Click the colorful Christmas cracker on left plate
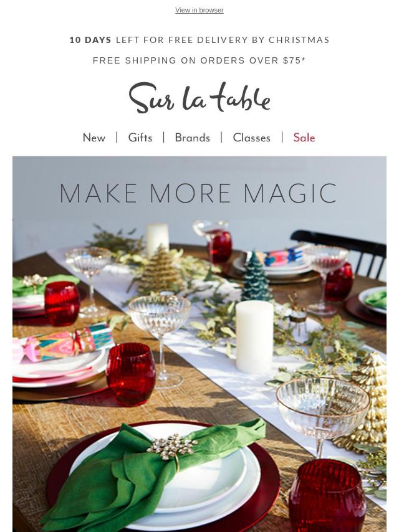399x532 pixels. 64,343
